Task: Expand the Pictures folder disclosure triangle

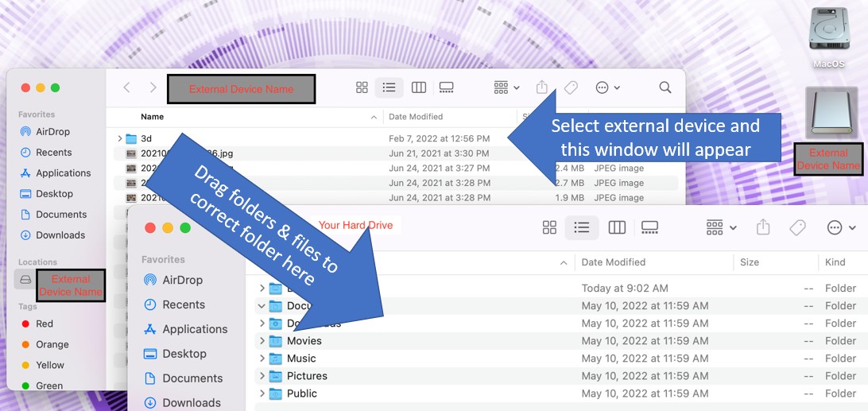Action: point(262,376)
